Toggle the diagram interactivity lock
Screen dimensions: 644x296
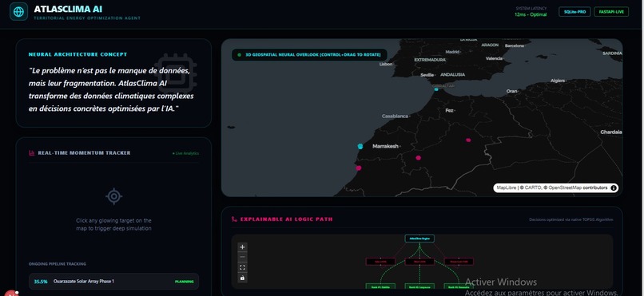[242, 278]
